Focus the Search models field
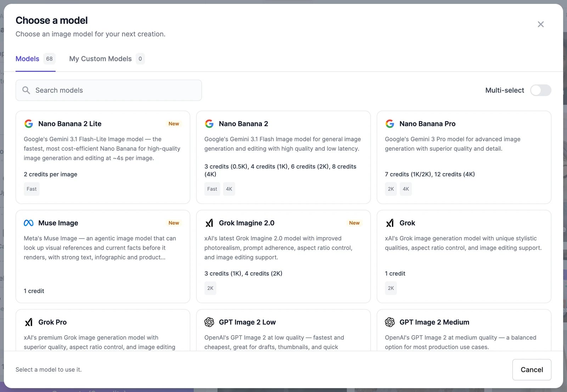The image size is (567, 392). pos(109,90)
